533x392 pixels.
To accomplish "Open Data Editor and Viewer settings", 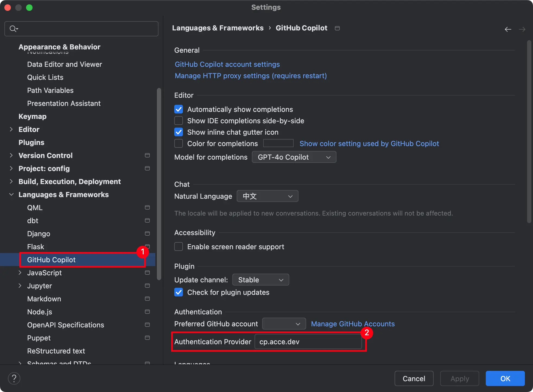I will (x=65, y=64).
